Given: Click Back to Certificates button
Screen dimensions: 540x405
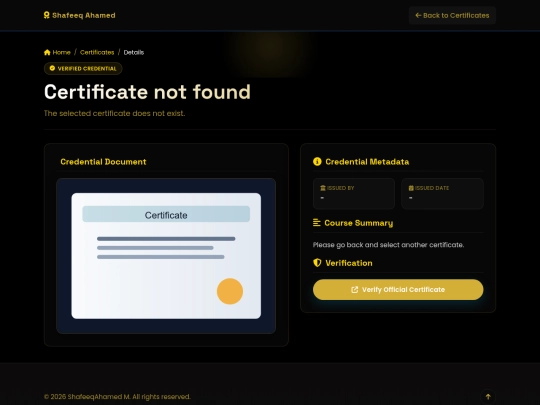Looking at the screenshot, I should 452,15.
